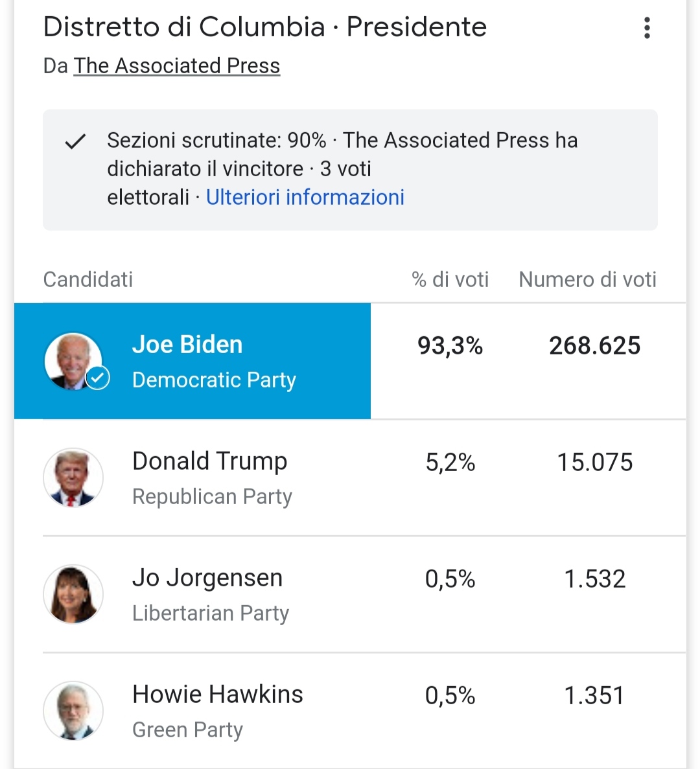Viewport: 700px width, 769px height.
Task: Click Jo Jorgensen's profile photo
Action: [73, 594]
